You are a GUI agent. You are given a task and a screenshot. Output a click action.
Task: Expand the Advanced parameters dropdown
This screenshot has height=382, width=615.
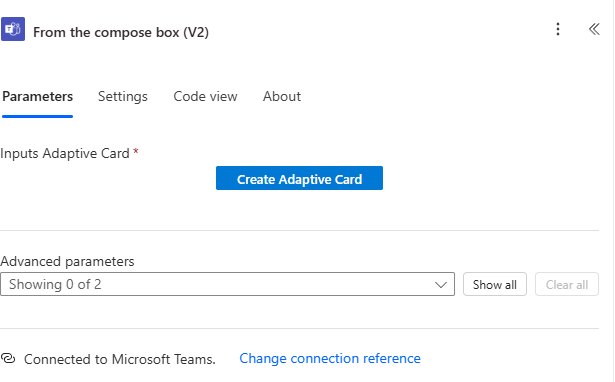[x=227, y=284]
